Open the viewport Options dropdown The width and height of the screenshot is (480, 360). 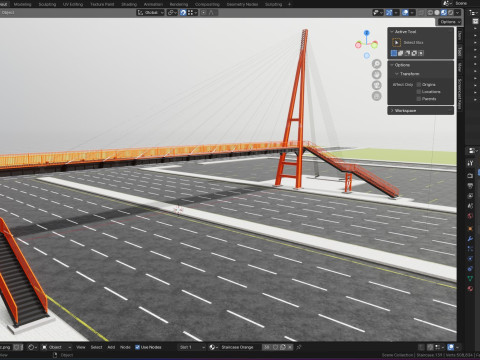point(450,22)
